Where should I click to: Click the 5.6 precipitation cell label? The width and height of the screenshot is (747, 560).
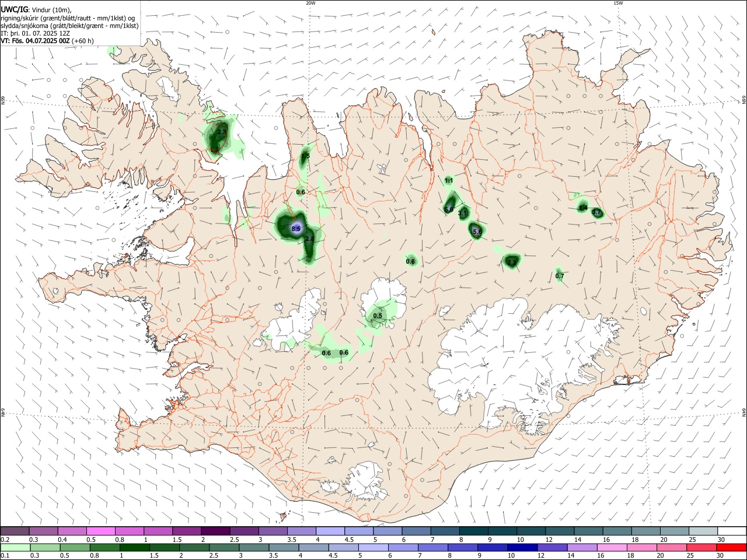click(477, 232)
